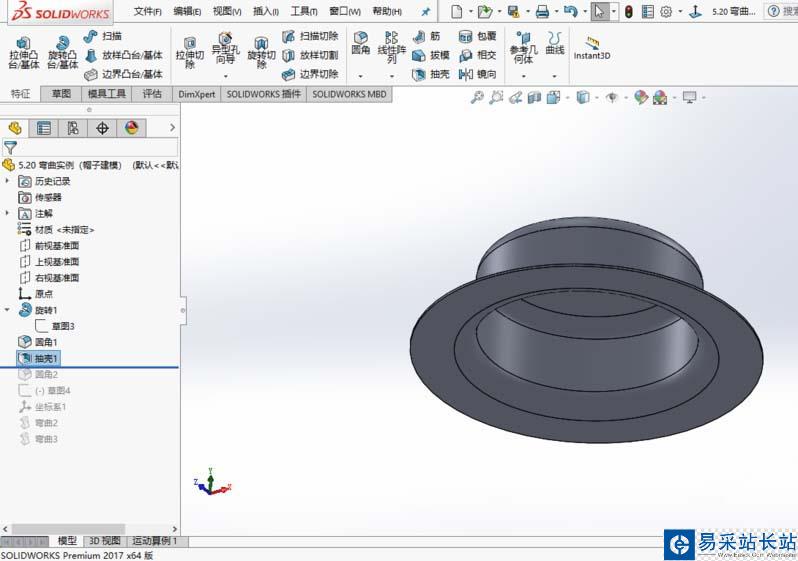
Task: Select the 前视基准面 plane
Action: 56,245
